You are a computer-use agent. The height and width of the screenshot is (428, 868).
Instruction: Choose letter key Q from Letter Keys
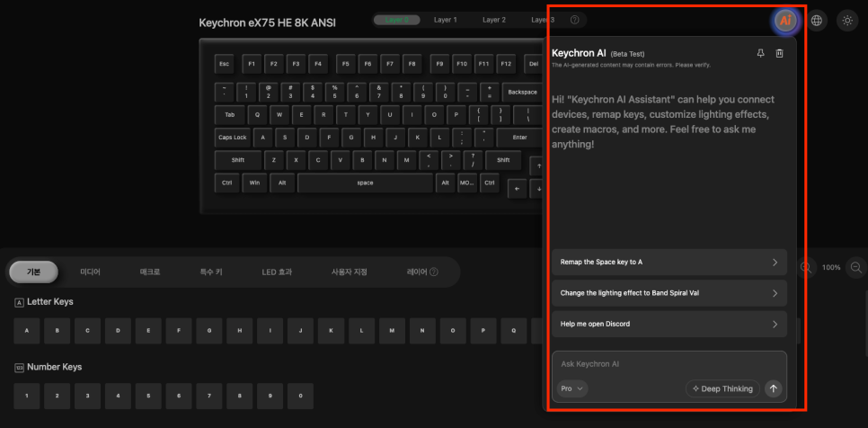pyautogui.click(x=514, y=331)
